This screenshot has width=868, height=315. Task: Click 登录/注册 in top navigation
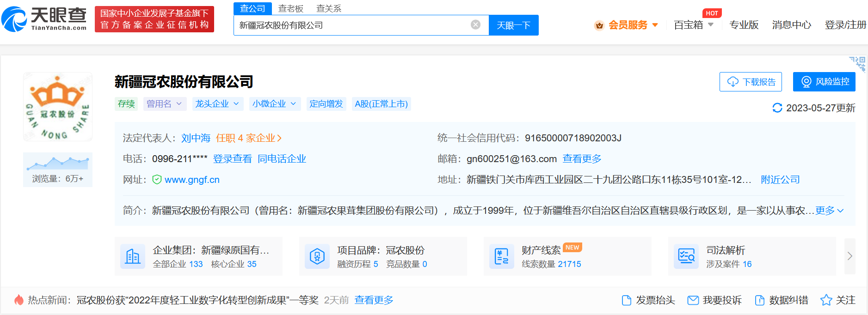[x=845, y=25]
